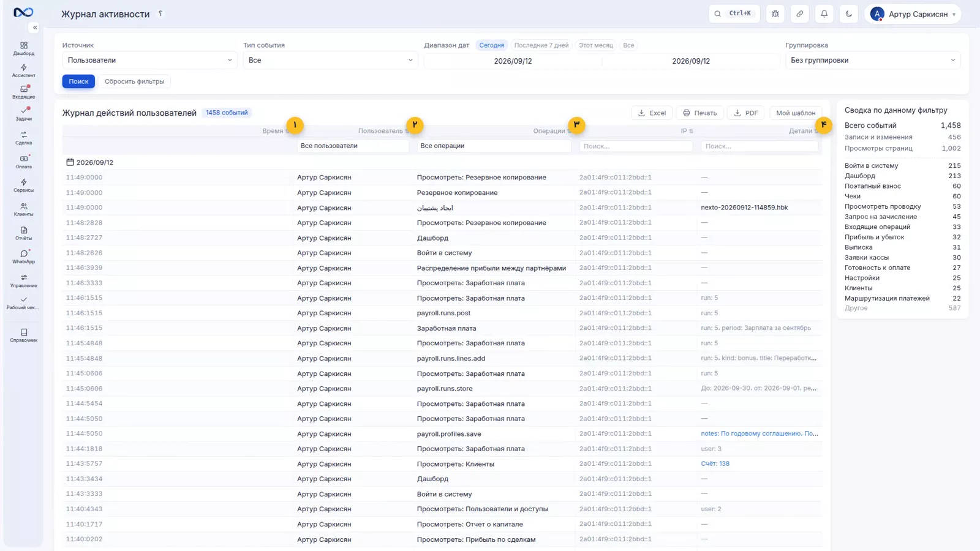Open Оплата payment section
The height and width of the screenshot is (551, 980).
24,162
